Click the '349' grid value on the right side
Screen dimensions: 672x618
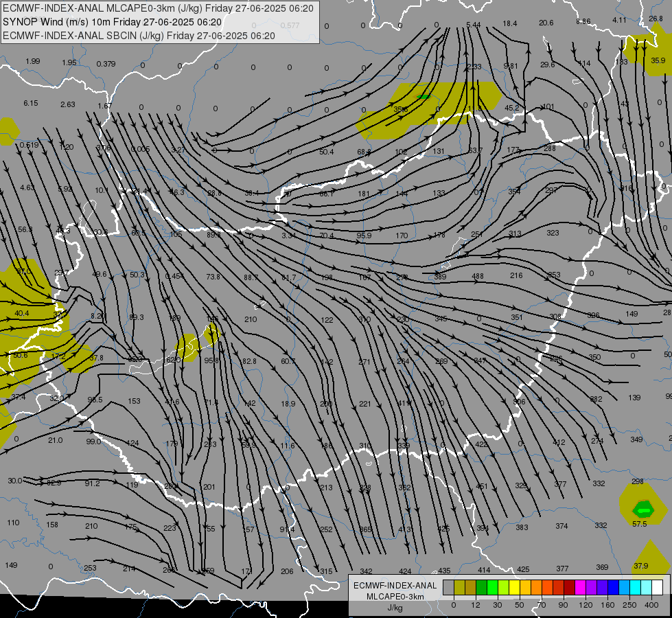coord(636,439)
